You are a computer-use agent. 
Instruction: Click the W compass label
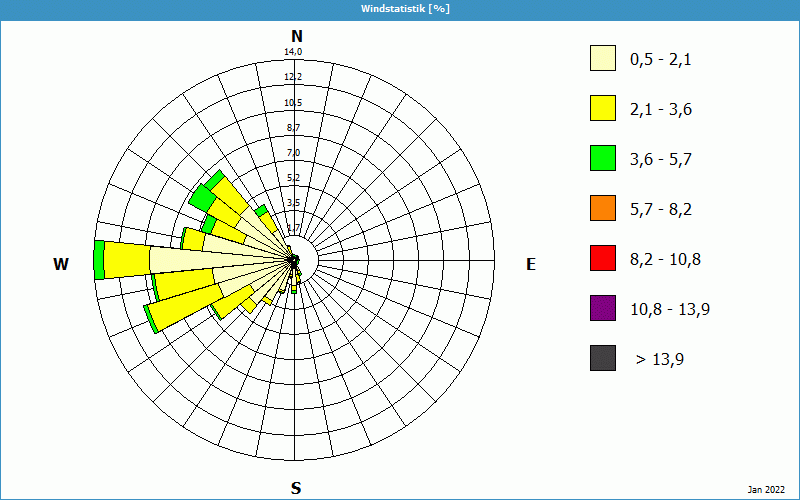(x=61, y=264)
